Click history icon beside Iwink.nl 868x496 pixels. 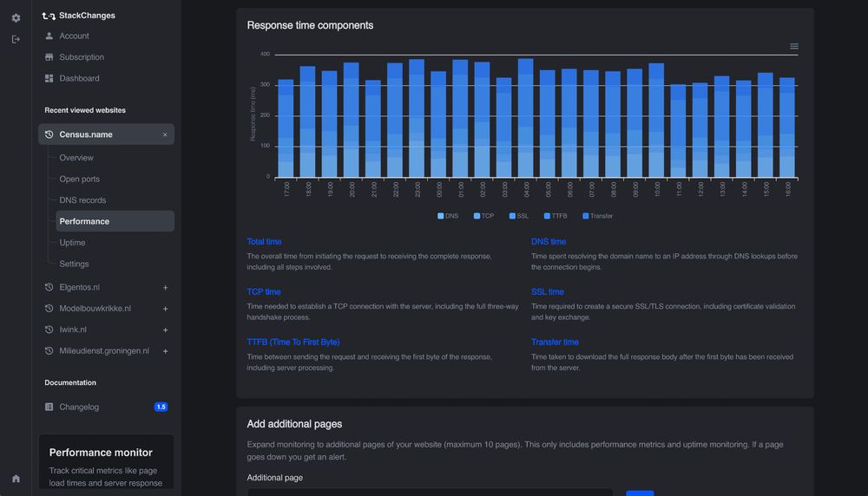(49, 330)
